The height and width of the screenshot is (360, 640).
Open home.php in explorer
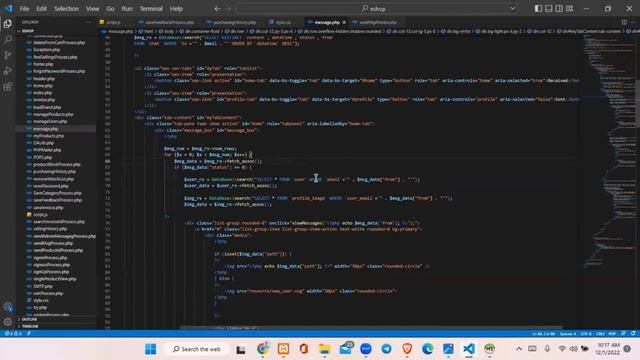[x=43, y=86]
